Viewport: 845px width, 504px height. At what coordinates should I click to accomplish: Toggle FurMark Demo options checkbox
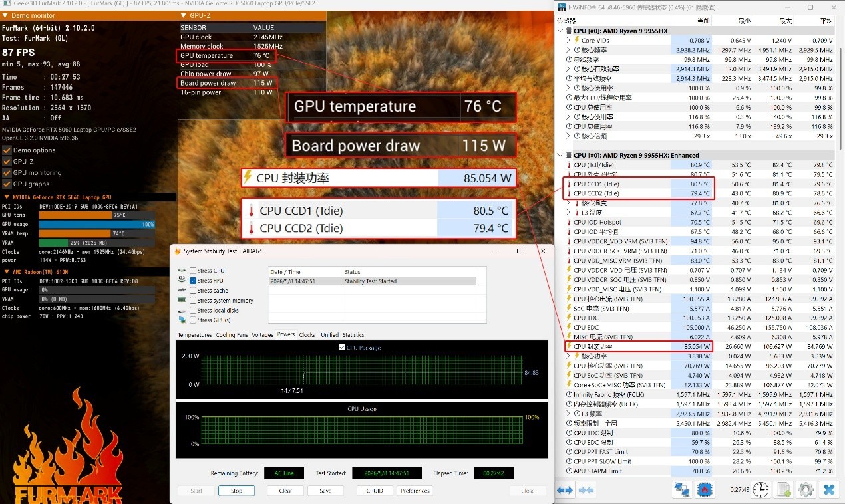[x=7, y=150]
